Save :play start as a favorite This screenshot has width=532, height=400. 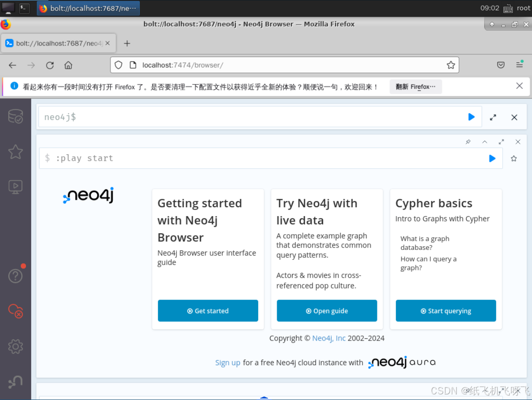[x=514, y=158]
